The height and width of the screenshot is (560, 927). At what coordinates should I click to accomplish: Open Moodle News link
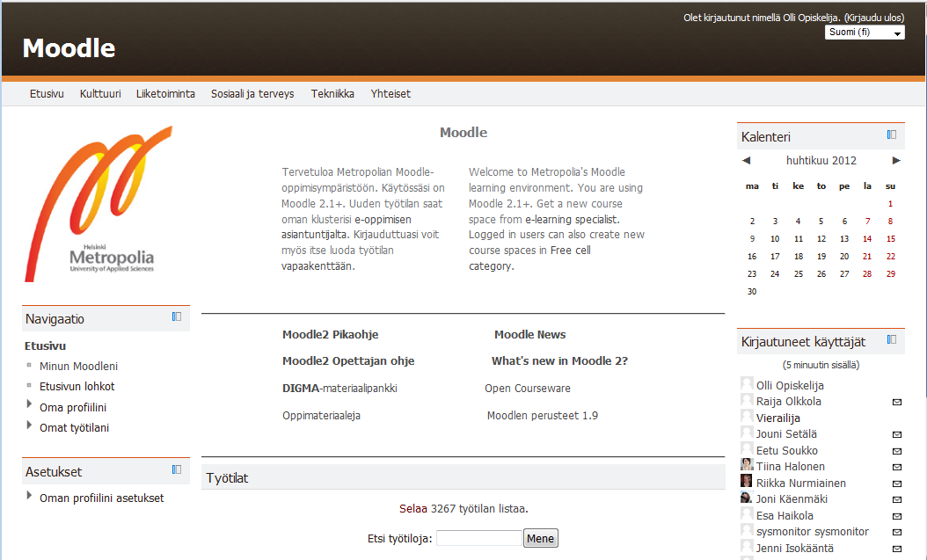tap(529, 334)
